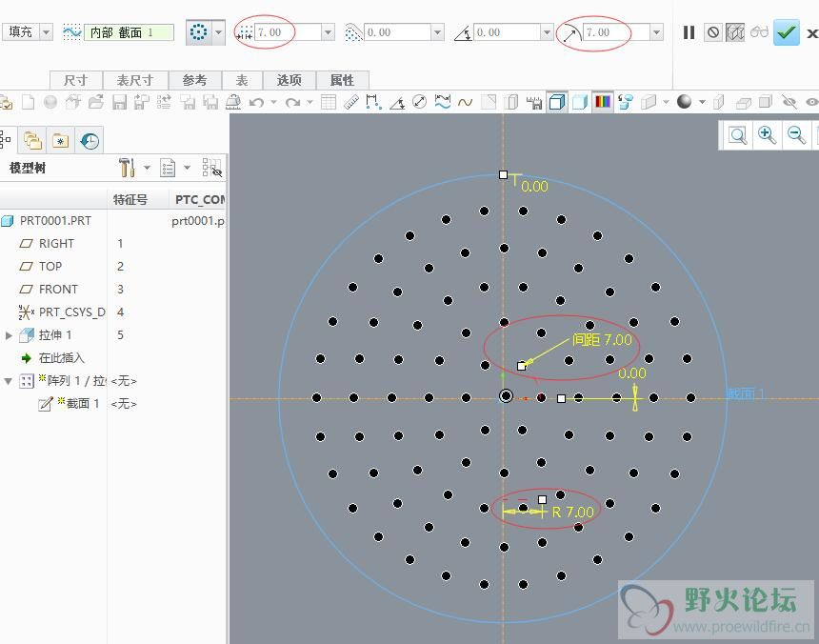Open the 选项 tab
The width and height of the screenshot is (819, 644).
pyautogui.click(x=289, y=80)
